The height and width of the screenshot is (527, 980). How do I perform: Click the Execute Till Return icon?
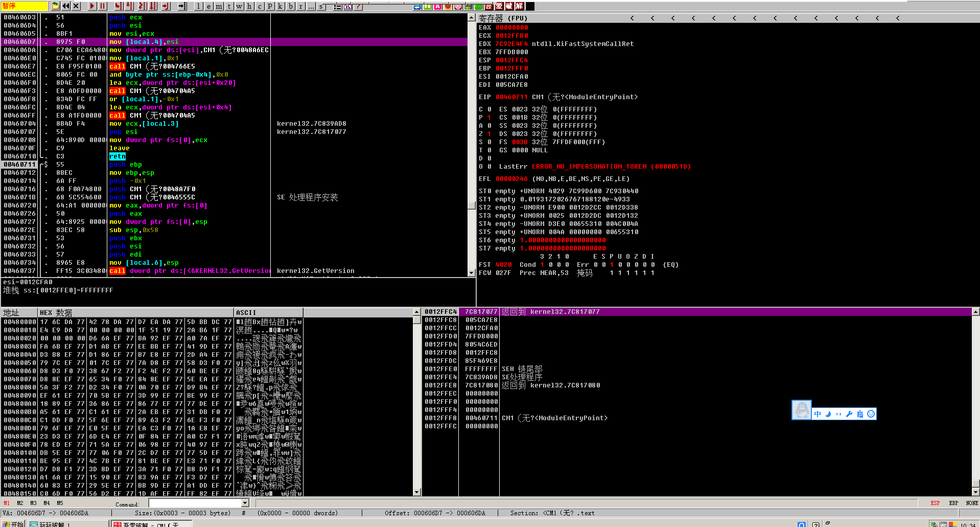pyautogui.click(x=166, y=6)
